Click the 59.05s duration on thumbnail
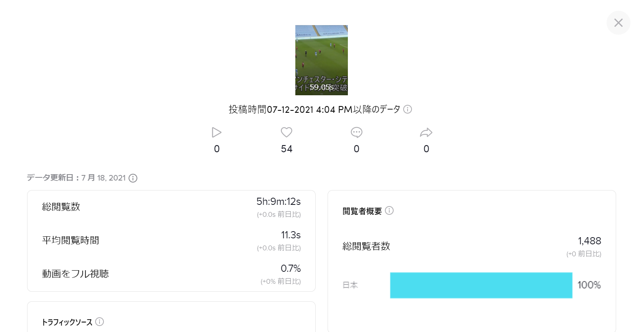 pos(322,87)
